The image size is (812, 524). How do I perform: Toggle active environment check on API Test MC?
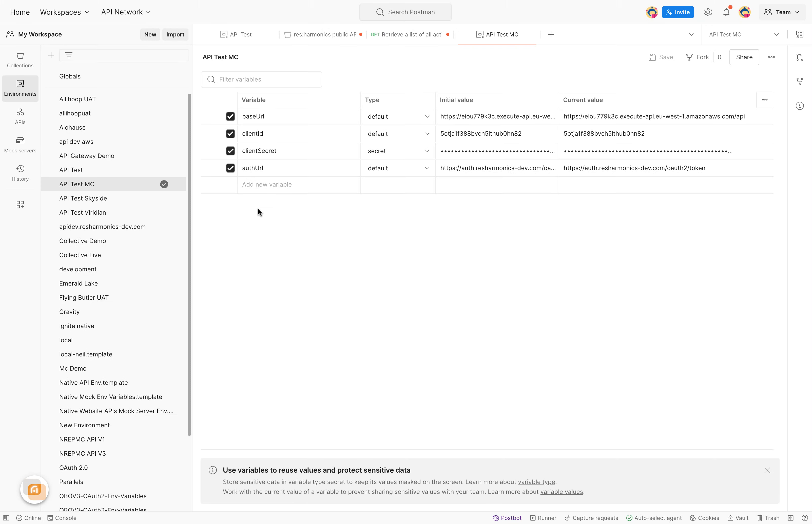pyautogui.click(x=164, y=184)
